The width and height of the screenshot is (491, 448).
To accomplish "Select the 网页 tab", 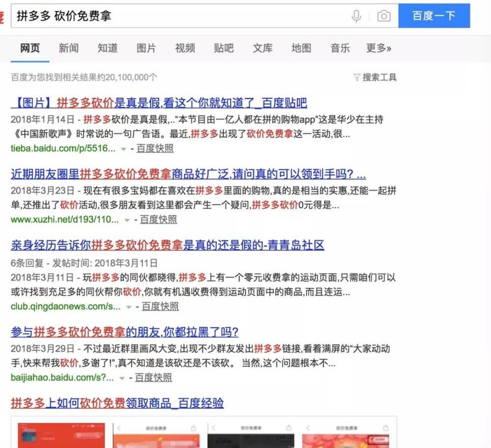I will point(30,48).
